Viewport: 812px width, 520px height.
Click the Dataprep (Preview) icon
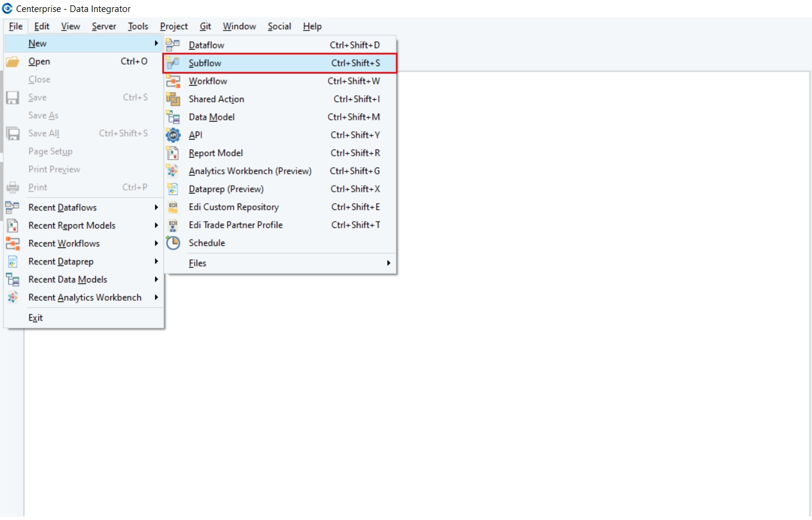(x=172, y=189)
